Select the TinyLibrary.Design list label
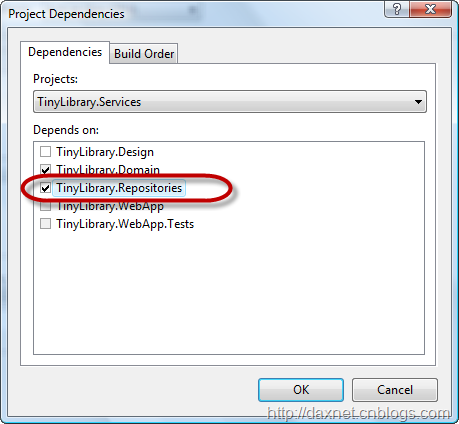 [105, 152]
